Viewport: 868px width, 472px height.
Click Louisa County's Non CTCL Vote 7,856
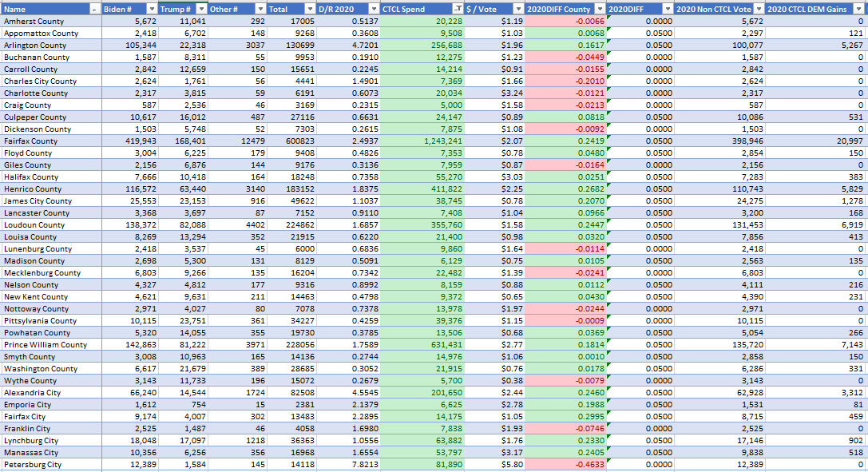[719, 237]
